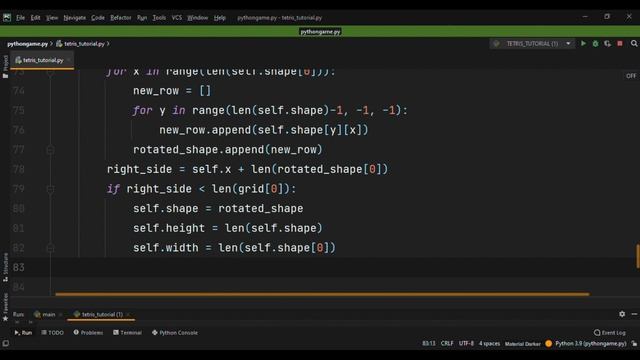Open the Structure side panel
Screen dimensions: 640x360
(5, 267)
